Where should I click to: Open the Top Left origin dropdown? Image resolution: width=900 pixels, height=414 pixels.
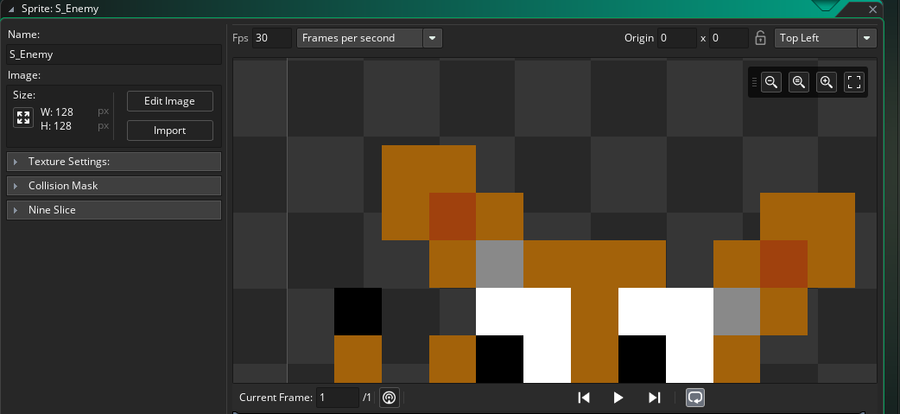click(x=825, y=38)
